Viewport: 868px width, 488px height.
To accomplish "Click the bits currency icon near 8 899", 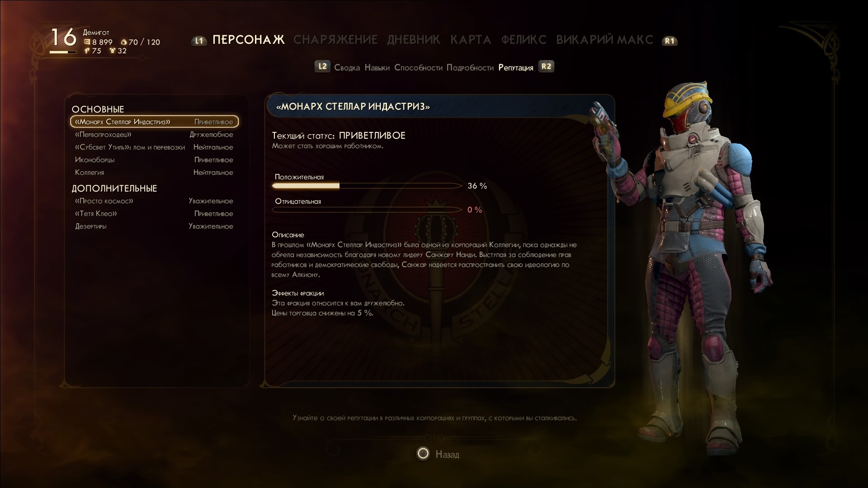I will [87, 42].
